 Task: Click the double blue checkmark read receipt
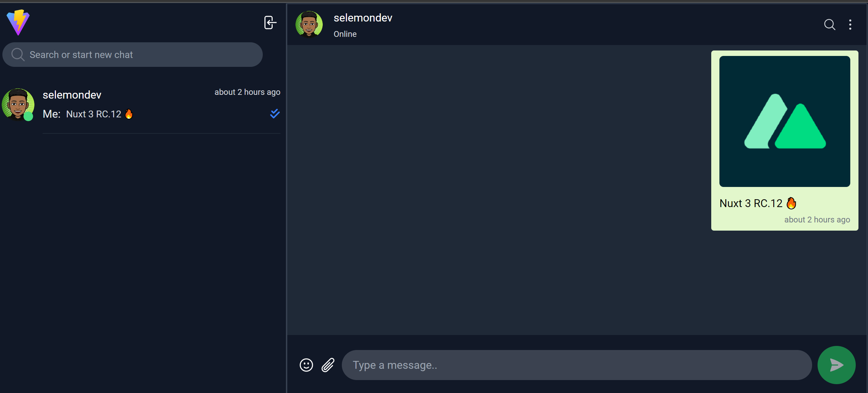274,114
